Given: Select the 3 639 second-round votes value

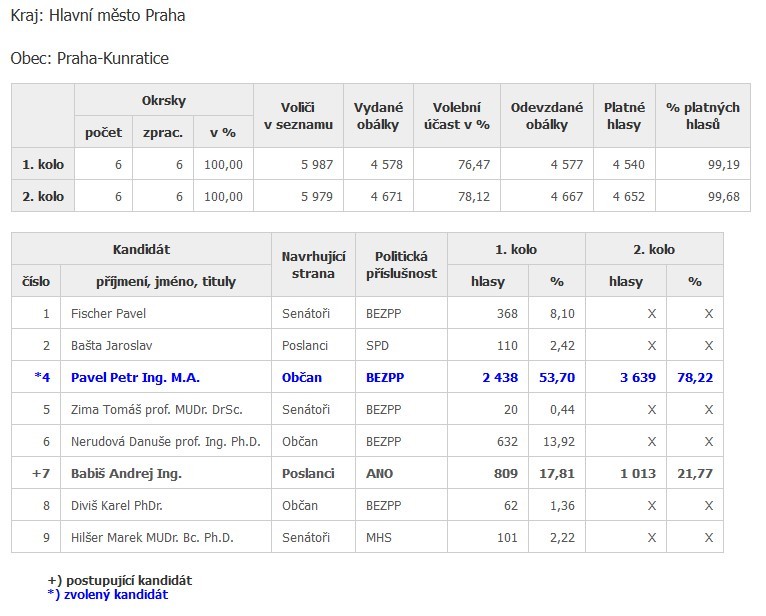Looking at the screenshot, I should [638, 378].
